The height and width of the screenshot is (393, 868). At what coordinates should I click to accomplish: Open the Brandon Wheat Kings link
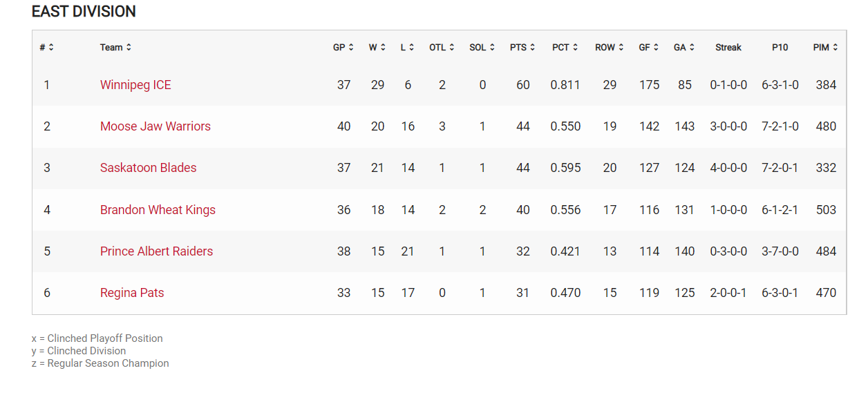coord(158,210)
